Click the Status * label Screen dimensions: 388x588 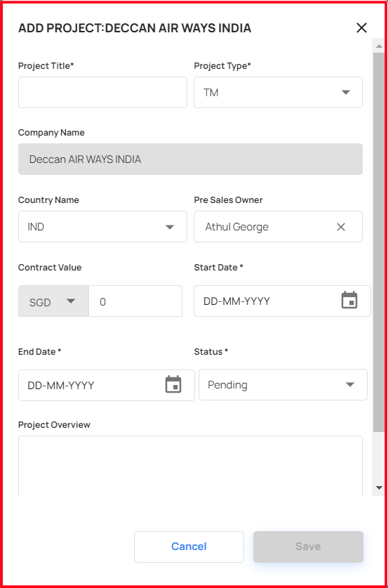click(x=211, y=351)
